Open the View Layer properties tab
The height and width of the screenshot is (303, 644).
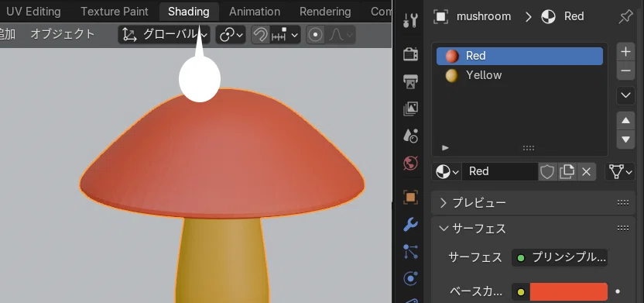[x=410, y=108]
